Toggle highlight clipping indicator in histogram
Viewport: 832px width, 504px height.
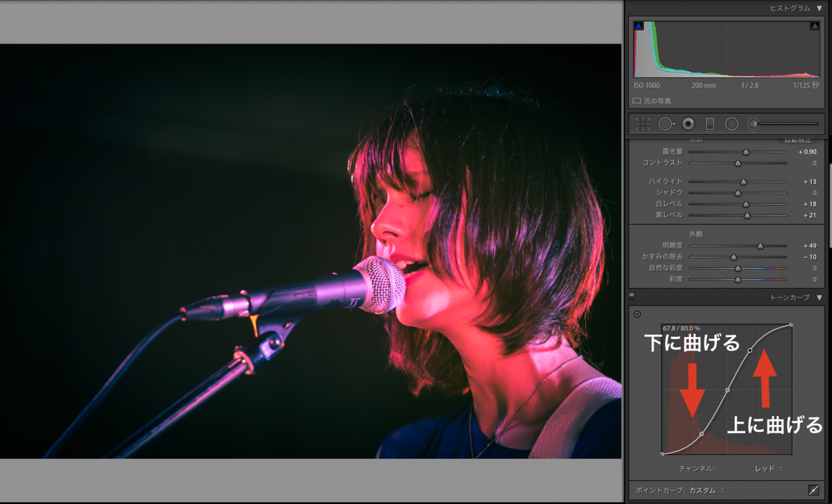[x=815, y=26]
